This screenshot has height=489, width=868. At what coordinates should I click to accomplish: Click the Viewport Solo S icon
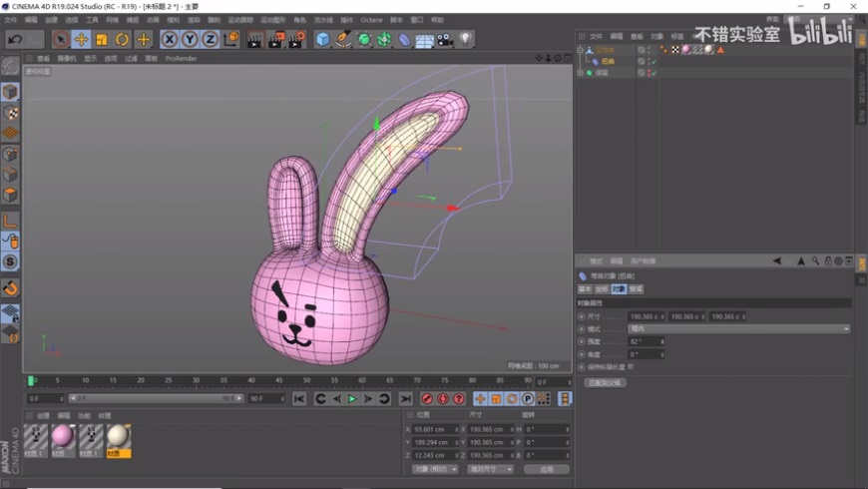point(10,261)
